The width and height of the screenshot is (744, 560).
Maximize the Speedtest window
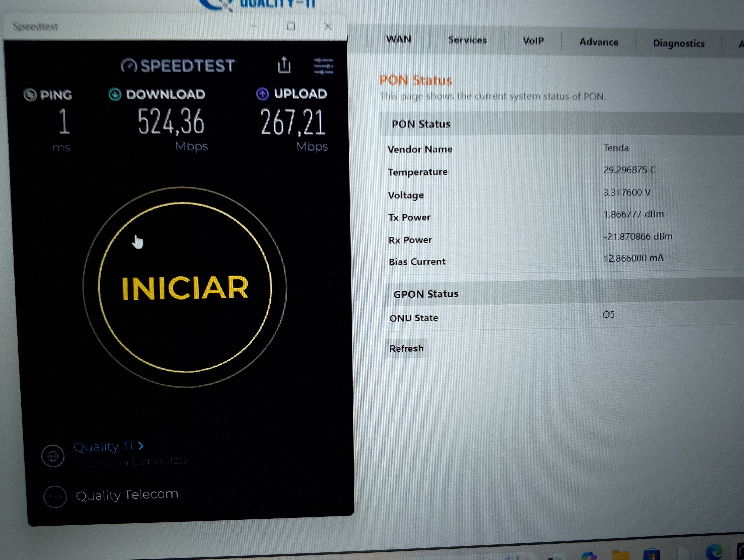pos(291,26)
